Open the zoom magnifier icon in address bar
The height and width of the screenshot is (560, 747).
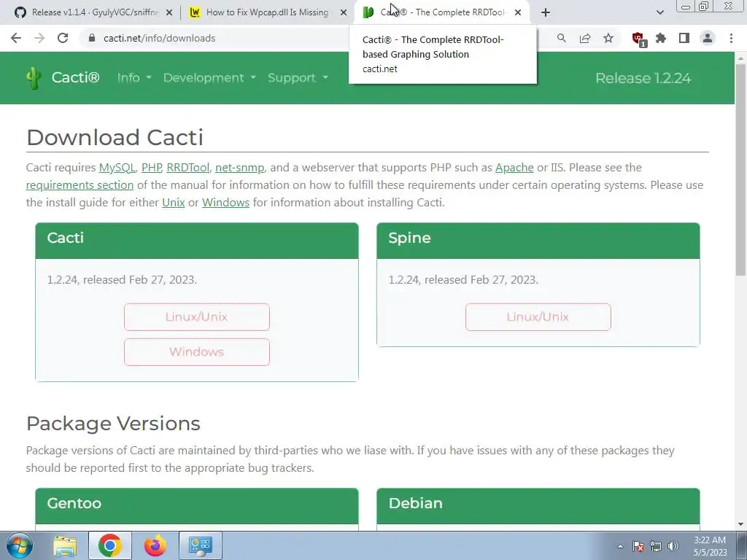pos(562,38)
